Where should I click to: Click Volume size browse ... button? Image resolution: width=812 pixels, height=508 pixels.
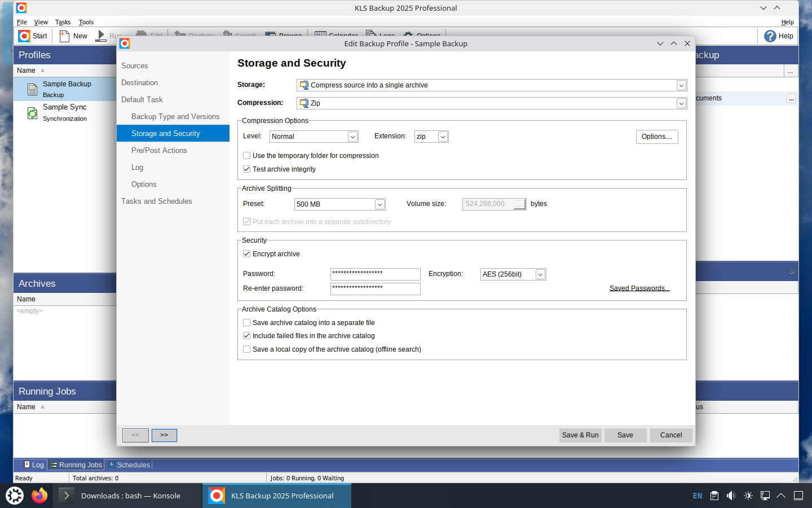pyautogui.click(x=520, y=204)
